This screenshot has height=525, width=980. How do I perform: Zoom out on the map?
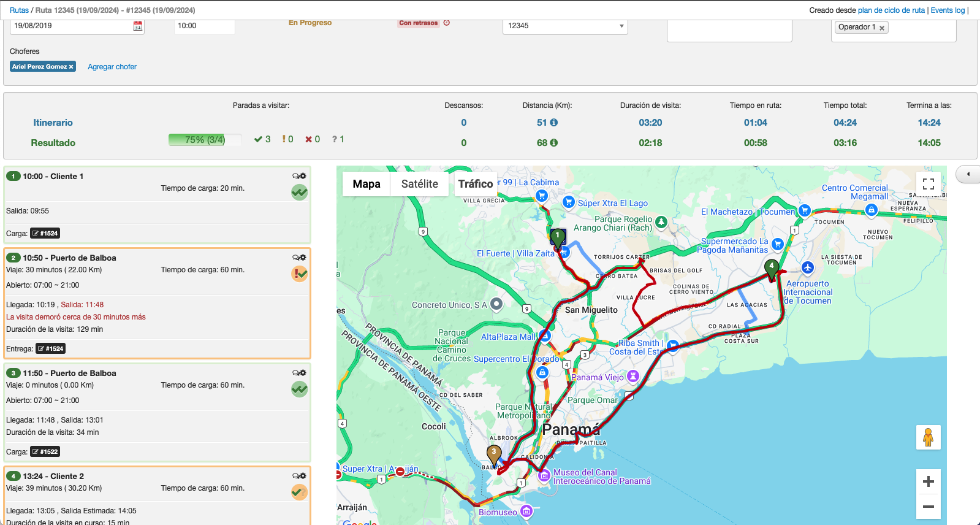pos(928,507)
